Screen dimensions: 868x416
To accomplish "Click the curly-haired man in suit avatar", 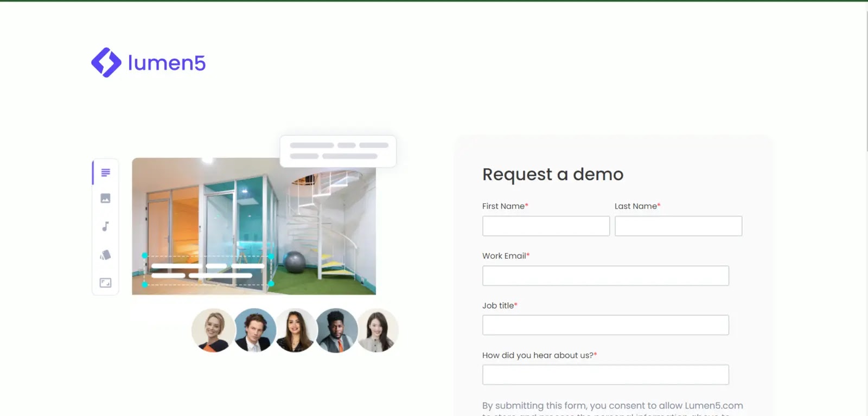I will coord(255,330).
